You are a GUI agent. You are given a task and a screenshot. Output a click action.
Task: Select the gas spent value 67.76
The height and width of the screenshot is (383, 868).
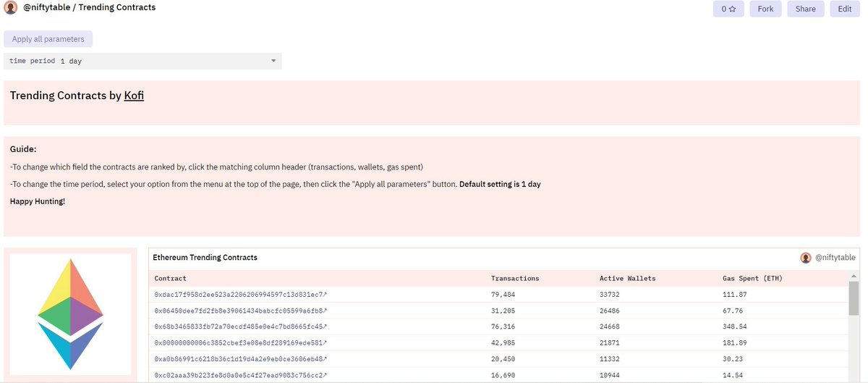coord(732,311)
